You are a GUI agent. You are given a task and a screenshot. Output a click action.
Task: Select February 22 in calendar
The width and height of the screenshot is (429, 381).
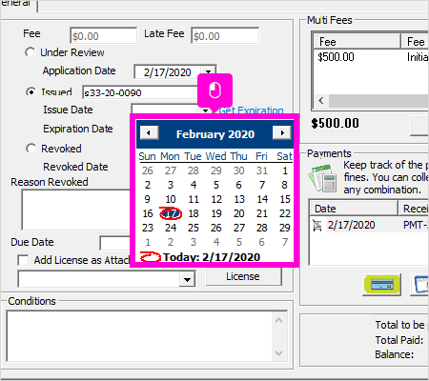pos(285,214)
